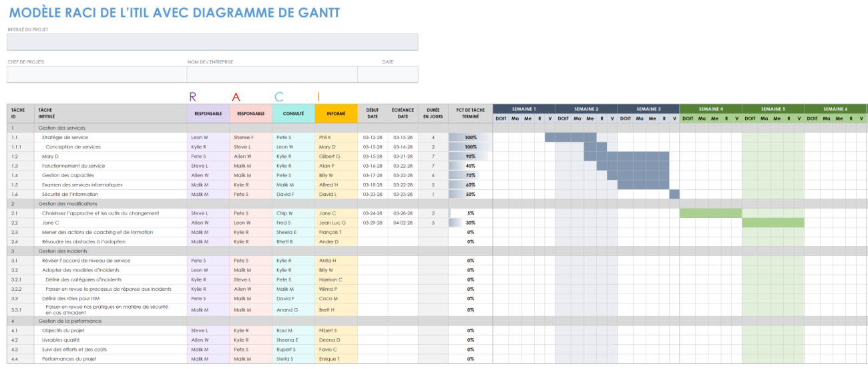The image size is (868, 369).
Task: Select Définir des rôles pour ITIM cell
Action: [x=110, y=299]
